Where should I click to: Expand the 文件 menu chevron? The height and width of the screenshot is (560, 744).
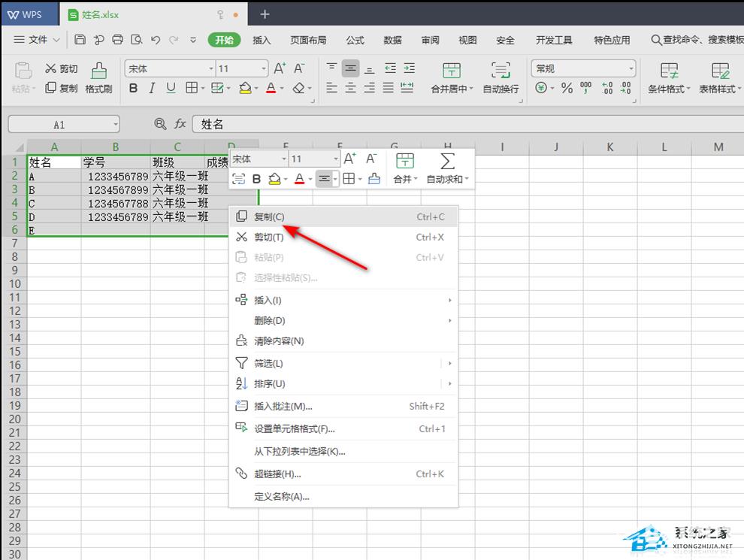tap(56, 40)
